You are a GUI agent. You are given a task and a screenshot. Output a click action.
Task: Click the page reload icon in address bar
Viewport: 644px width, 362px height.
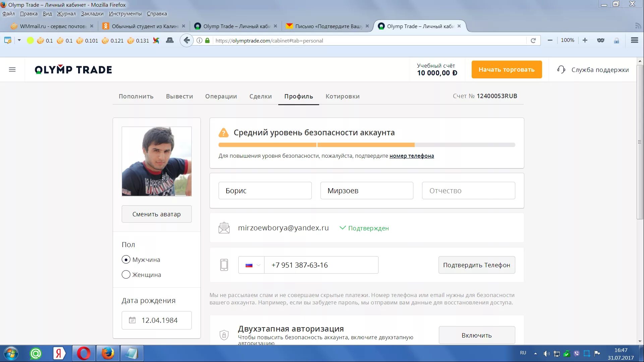[x=533, y=40]
